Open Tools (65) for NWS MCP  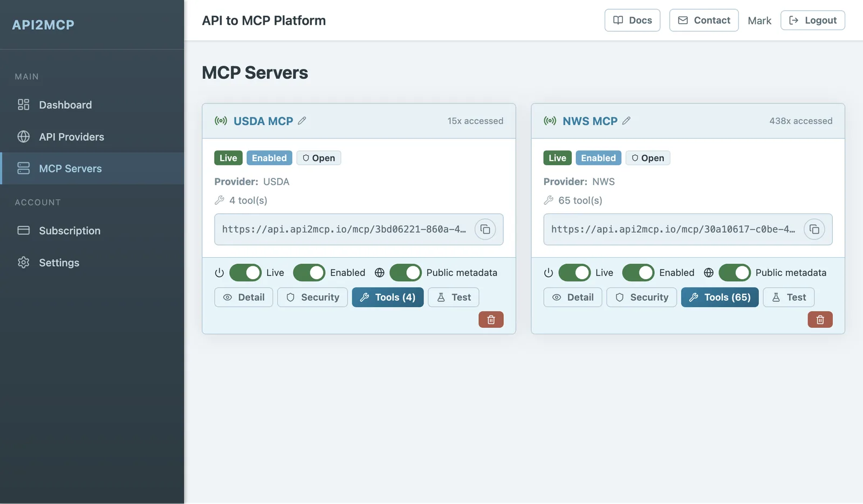point(720,298)
